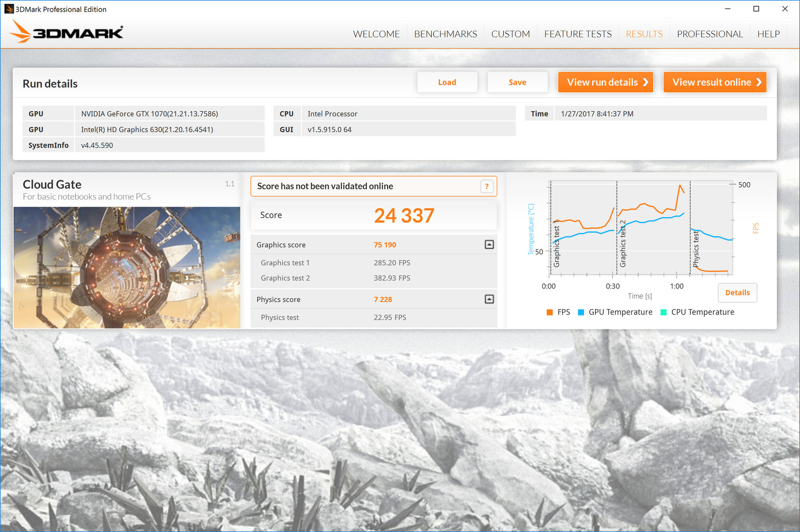Click the Save button
The height and width of the screenshot is (532, 800).
(518, 82)
